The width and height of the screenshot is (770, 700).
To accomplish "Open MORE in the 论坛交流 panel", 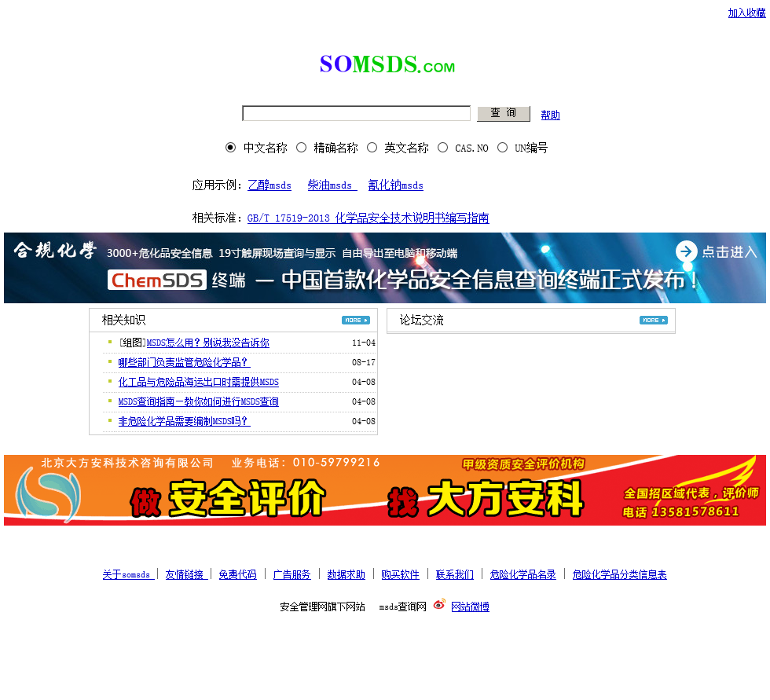I will (x=653, y=320).
